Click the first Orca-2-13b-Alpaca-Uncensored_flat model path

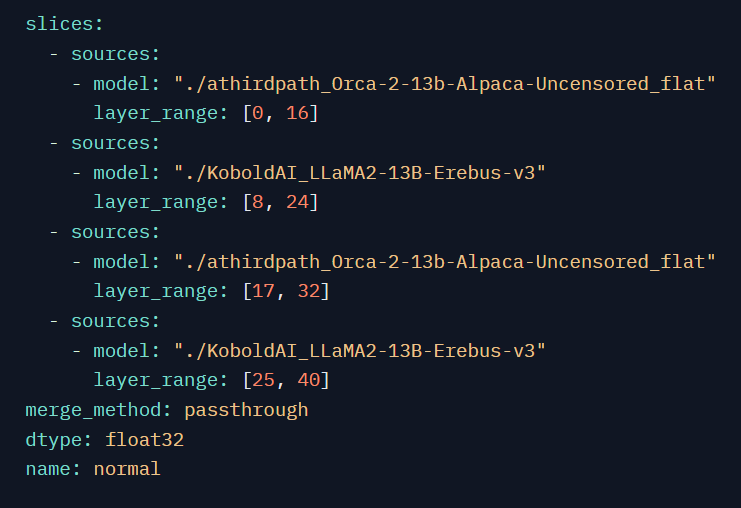(x=445, y=84)
